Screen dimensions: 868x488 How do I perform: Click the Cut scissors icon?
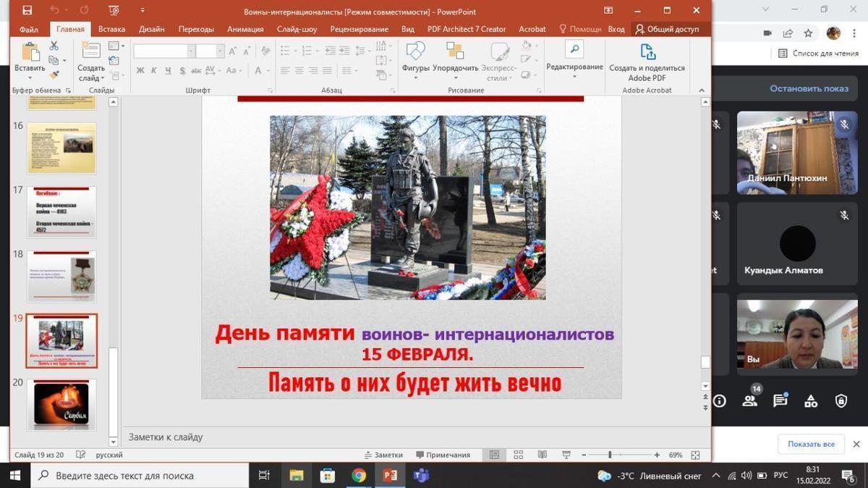click(54, 46)
